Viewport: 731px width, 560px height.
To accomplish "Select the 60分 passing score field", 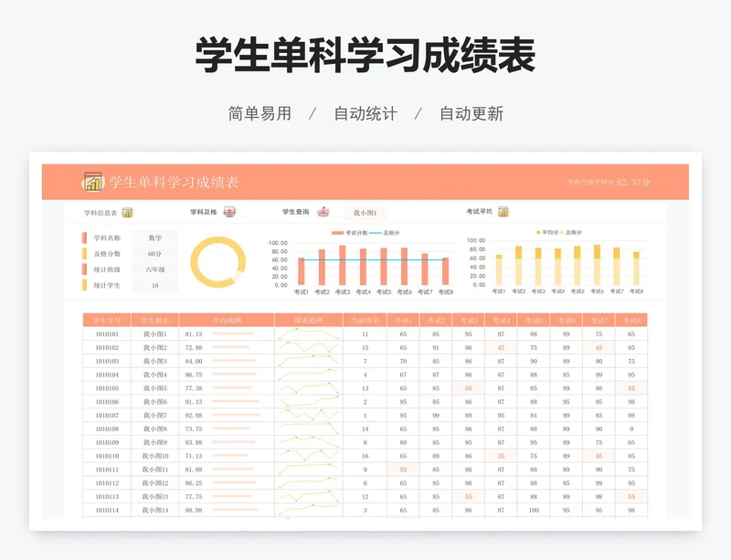I will (155, 254).
